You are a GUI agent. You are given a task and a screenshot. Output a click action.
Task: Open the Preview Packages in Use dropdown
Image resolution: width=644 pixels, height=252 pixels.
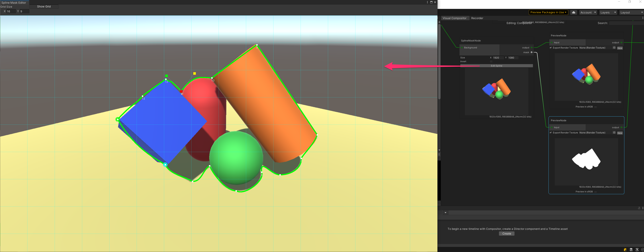(548, 13)
